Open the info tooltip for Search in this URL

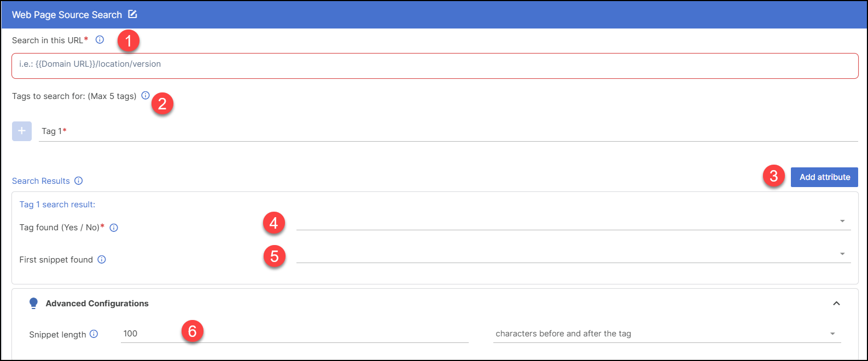point(100,39)
